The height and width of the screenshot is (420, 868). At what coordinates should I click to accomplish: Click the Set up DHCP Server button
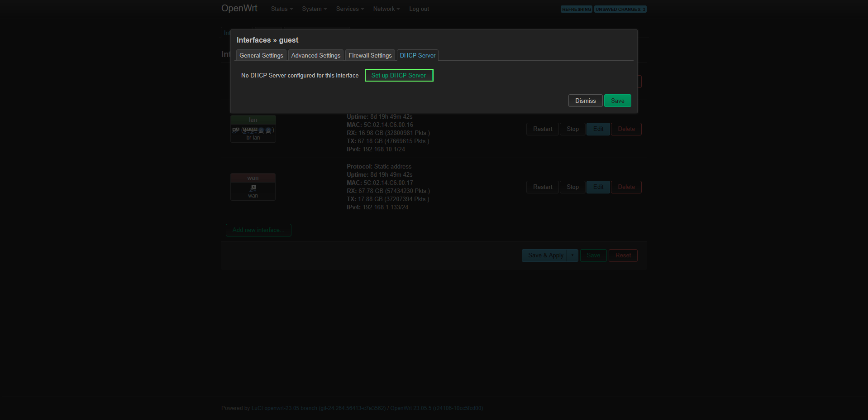click(399, 75)
